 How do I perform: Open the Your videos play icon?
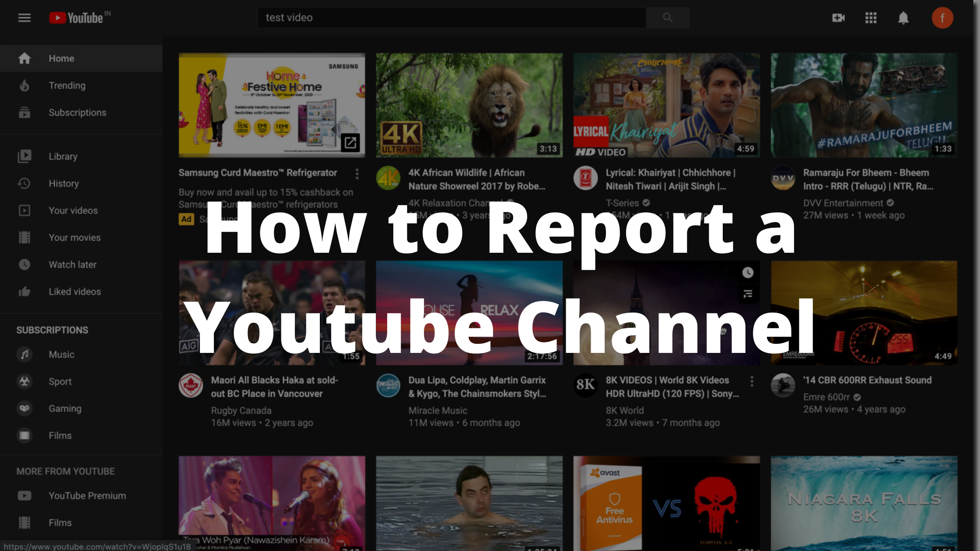(24, 210)
